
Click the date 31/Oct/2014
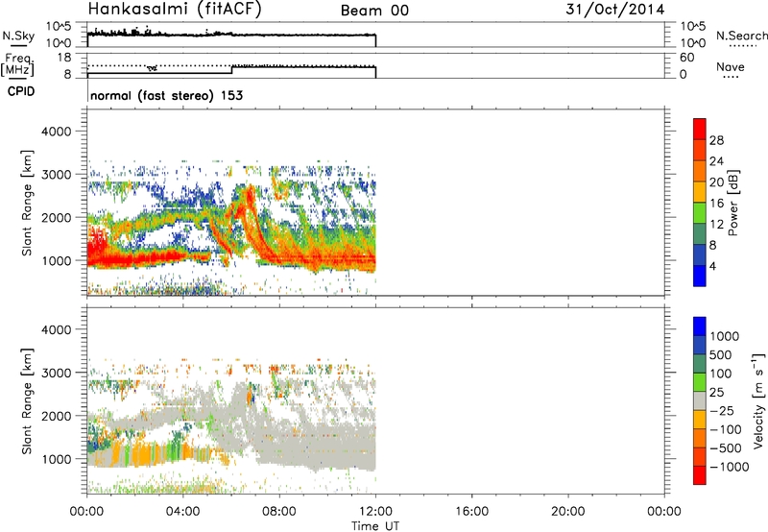[x=615, y=10]
